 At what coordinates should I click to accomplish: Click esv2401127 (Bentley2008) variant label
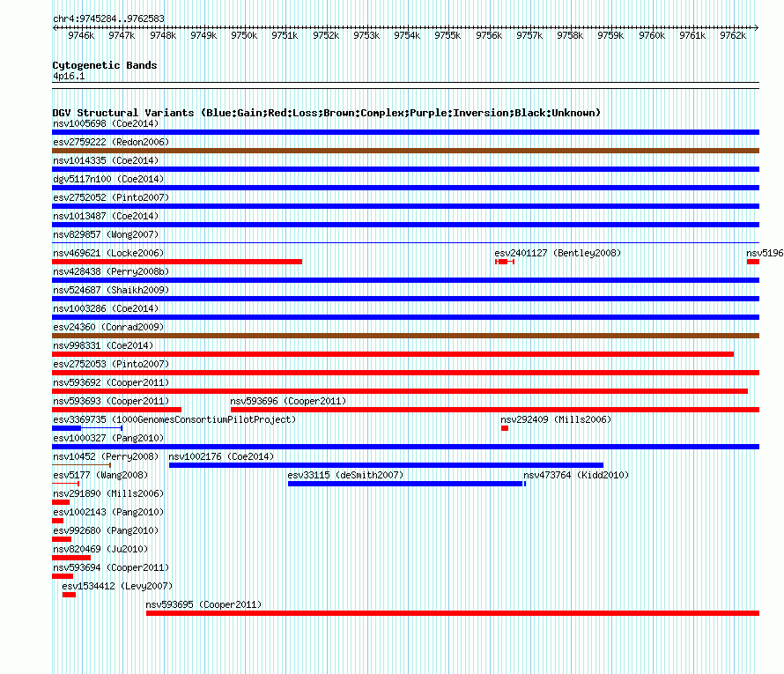point(558,253)
